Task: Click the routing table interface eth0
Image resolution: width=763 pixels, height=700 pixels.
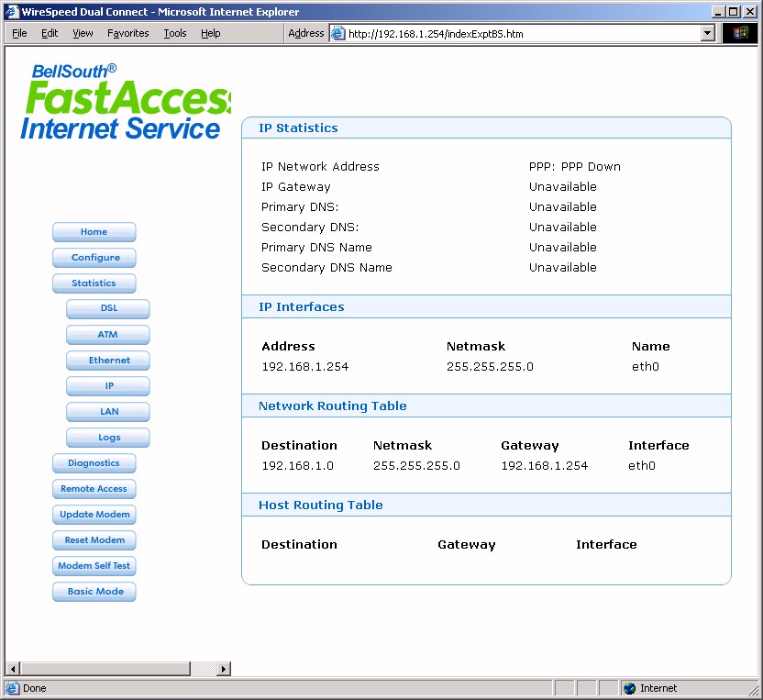Action: (642, 466)
